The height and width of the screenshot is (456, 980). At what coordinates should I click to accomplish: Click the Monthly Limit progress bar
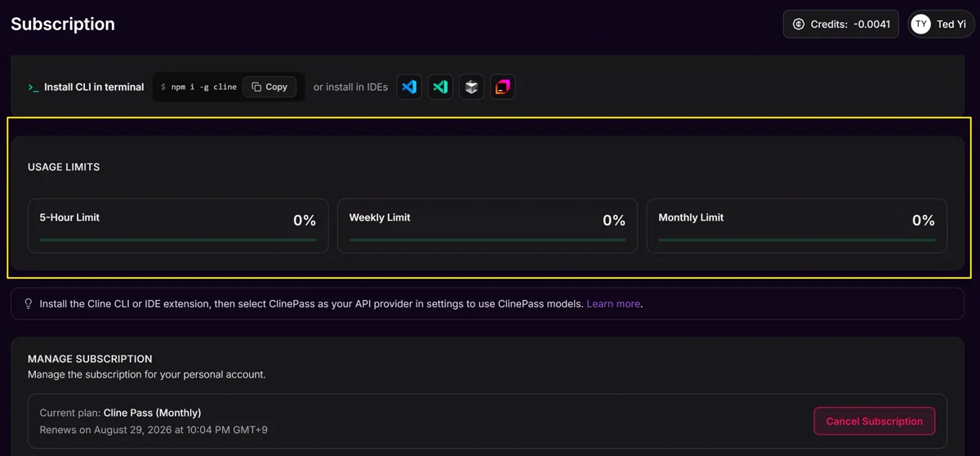click(x=797, y=239)
